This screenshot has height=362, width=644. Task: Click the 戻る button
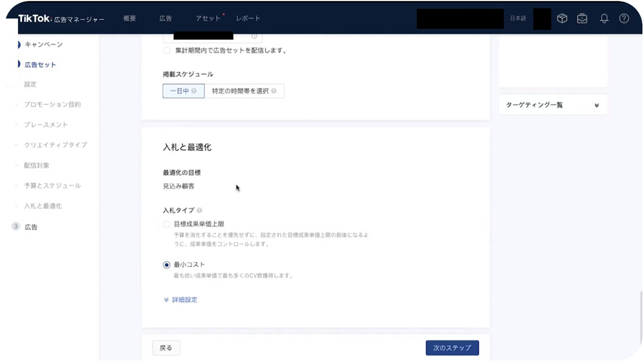tap(166, 348)
